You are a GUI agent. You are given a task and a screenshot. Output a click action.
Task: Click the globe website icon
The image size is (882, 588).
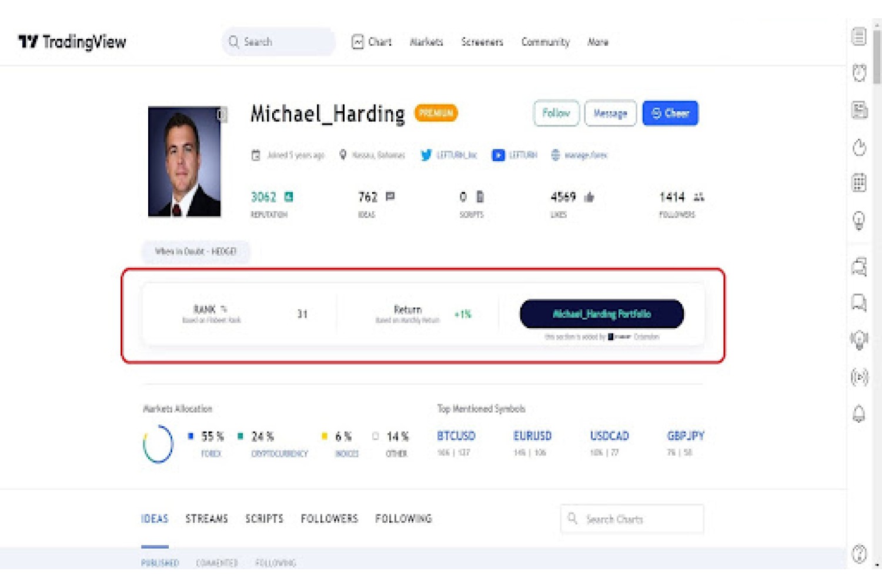(x=555, y=155)
